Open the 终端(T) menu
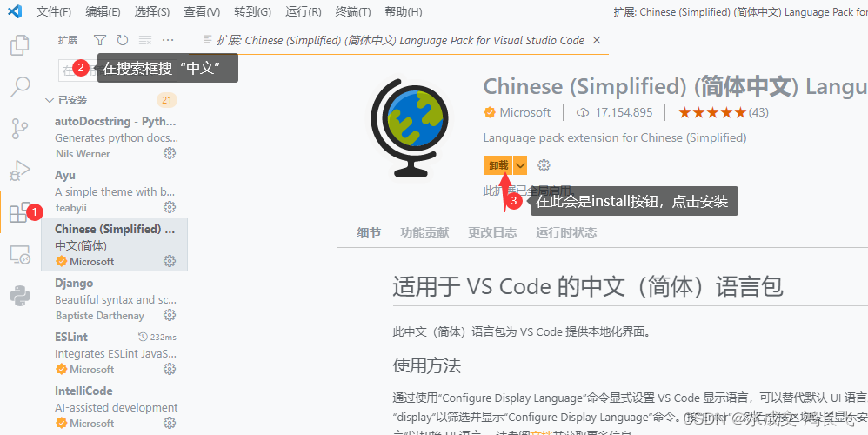 pyautogui.click(x=353, y=11)
